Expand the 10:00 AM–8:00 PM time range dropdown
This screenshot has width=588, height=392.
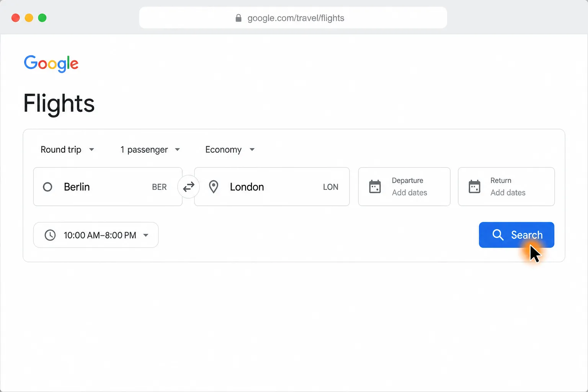96,235
